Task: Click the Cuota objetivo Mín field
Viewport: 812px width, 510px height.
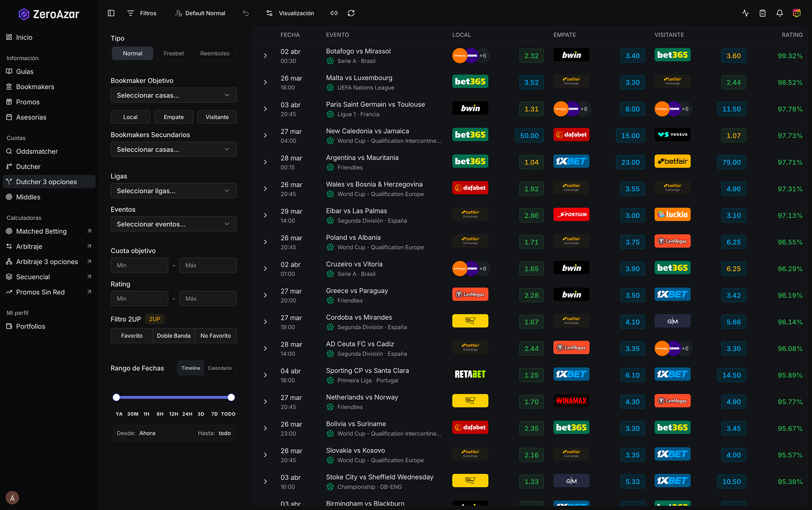Action: click(139, 265)
